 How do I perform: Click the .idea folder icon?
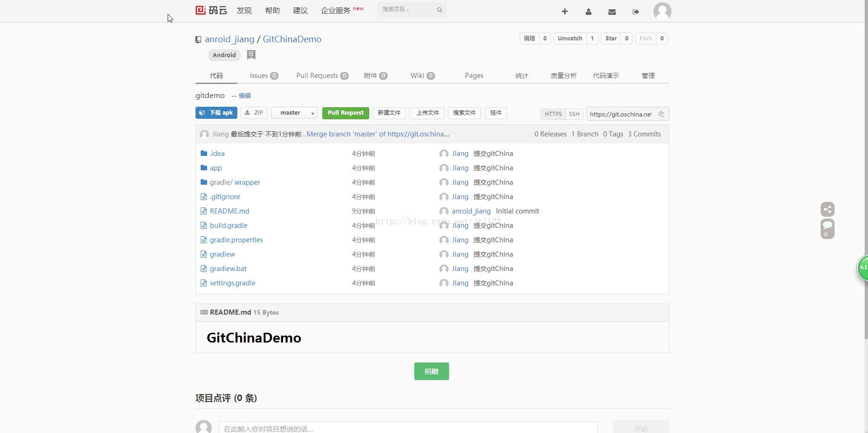[204, 153]
